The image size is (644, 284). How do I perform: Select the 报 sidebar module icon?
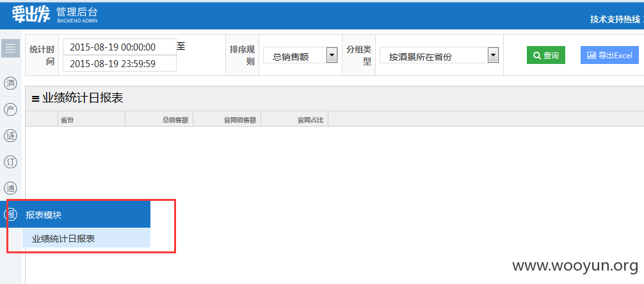click(10, 214)
